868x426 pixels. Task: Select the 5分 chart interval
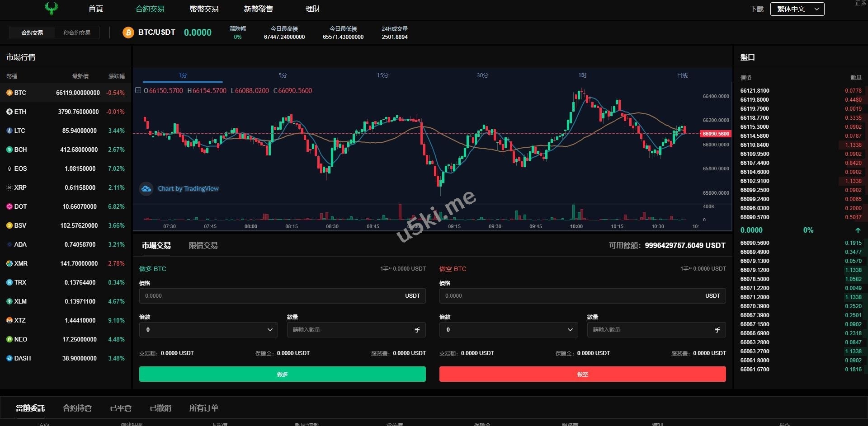[x=283, y=75]
